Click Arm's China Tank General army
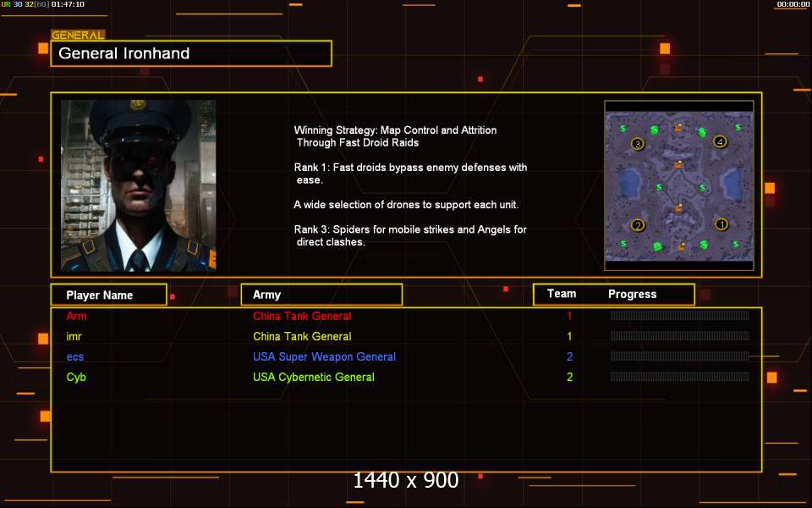Screen dimensions: 812x508 click(x=302, y=316)
